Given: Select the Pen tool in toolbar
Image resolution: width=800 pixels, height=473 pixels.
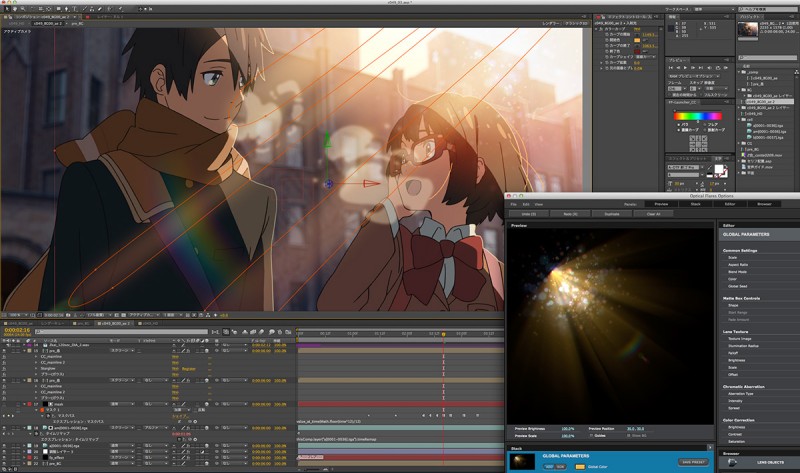Looking at the screenshot, I should tap(67, 9).
